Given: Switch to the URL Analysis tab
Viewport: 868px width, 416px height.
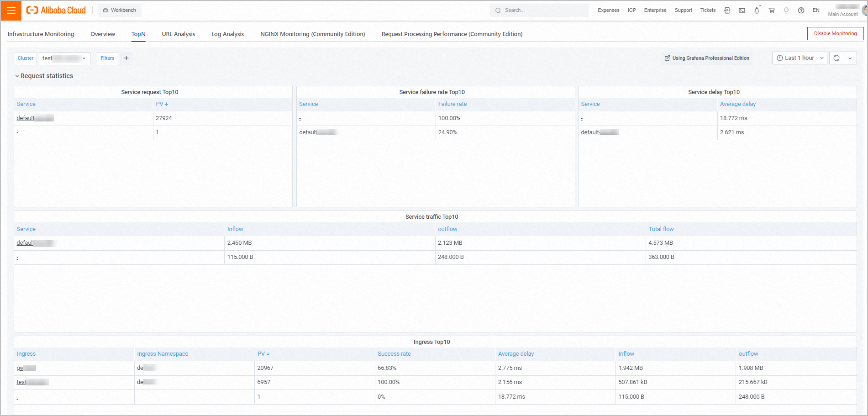Looking at the screenshot, I should point(178,34).
